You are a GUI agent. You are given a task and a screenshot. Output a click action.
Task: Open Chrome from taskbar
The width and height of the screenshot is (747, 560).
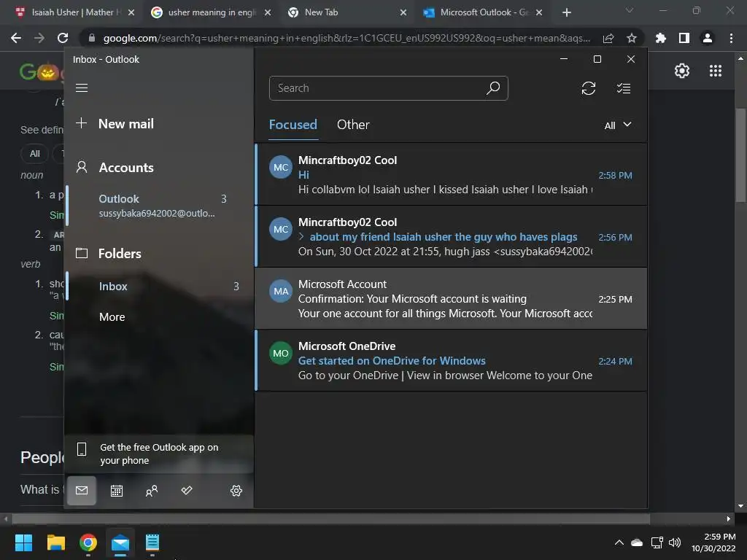88,542
